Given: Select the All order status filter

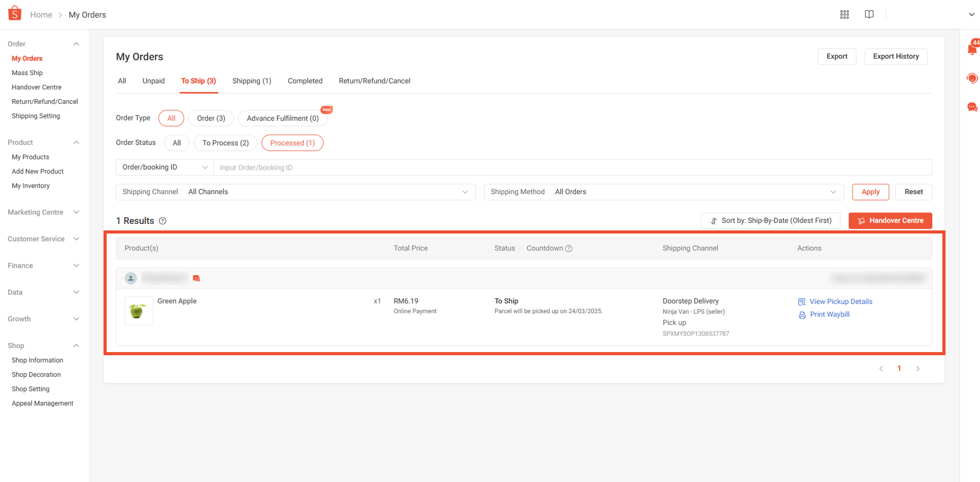Looking at the screenshot, I should pos(177,143).
